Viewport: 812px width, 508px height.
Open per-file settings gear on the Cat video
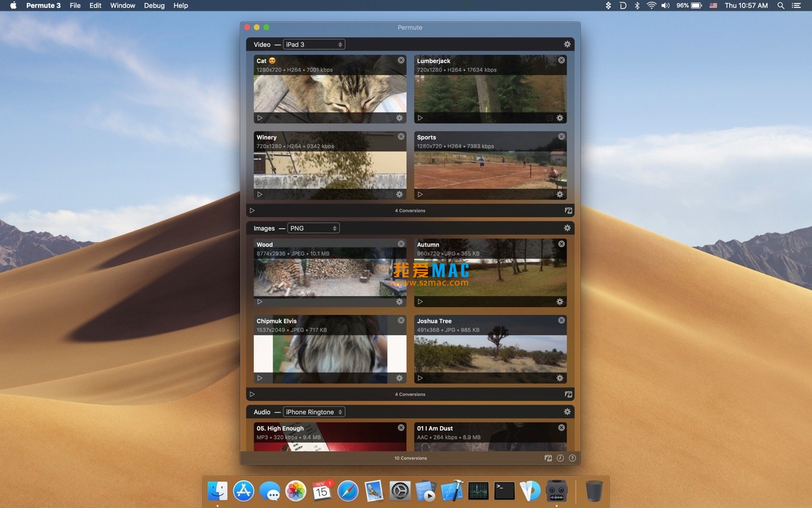(399, 118)
